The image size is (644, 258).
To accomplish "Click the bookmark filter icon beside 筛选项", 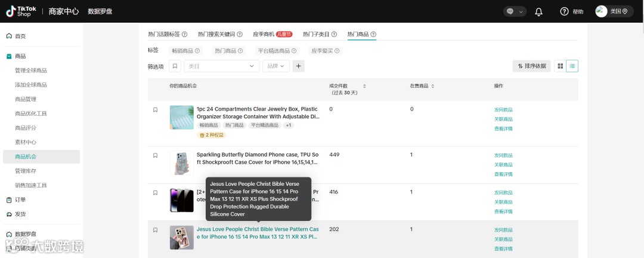I will click(175, 66).
